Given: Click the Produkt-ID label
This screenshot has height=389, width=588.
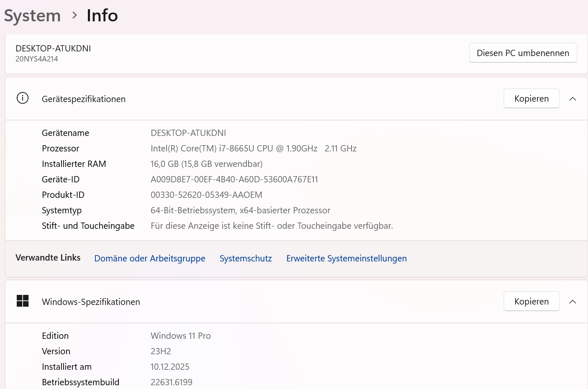Looking at the screenshot, I should point(63,195).
